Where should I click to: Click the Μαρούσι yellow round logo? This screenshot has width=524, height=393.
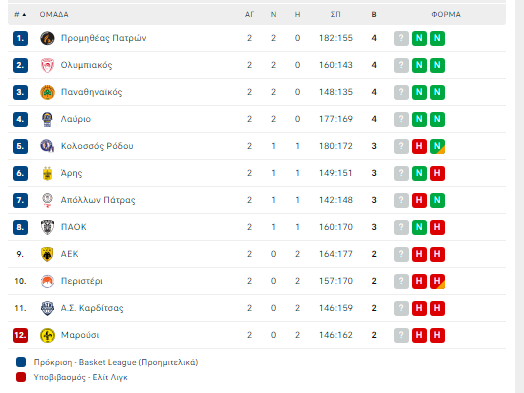47,335
